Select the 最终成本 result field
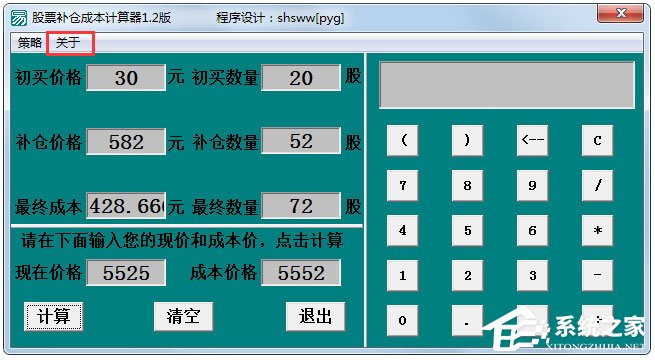The image size is (655, 360). pyautogui.click(x=126, y=205)
